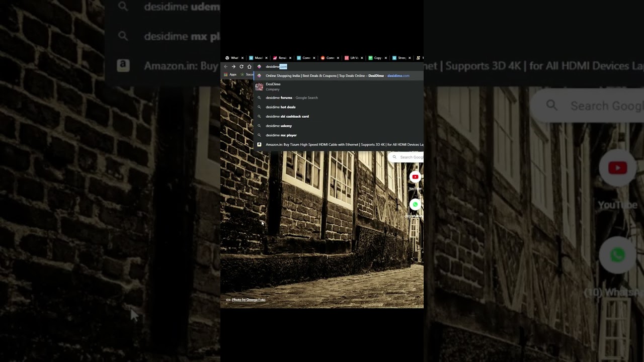This screenshot has width=644, height=362.
Task: Close the Streng tab
Action: click(x=410, y=58)
